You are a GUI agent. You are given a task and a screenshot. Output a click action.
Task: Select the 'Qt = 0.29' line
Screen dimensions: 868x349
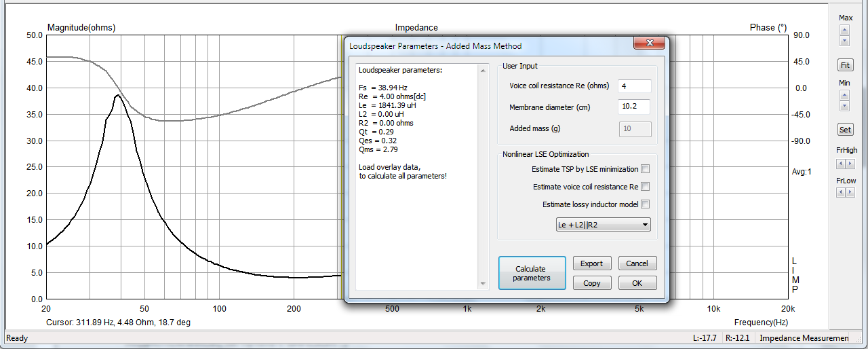[376, 132]
